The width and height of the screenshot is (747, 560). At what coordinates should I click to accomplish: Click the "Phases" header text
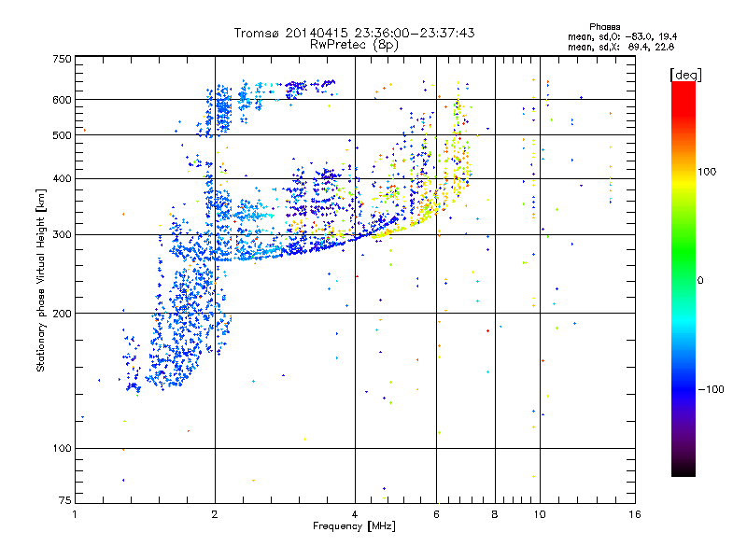point(604,27)
